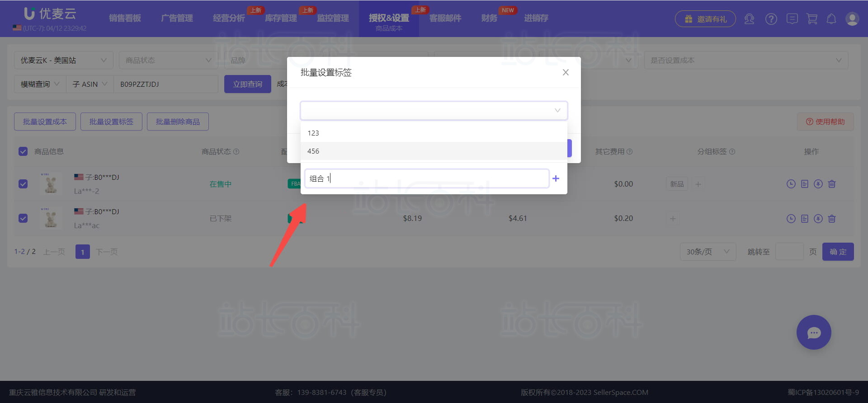868x403 pixels.
Task: Click the 上一页 pagination link
Action: coord(54,252)
